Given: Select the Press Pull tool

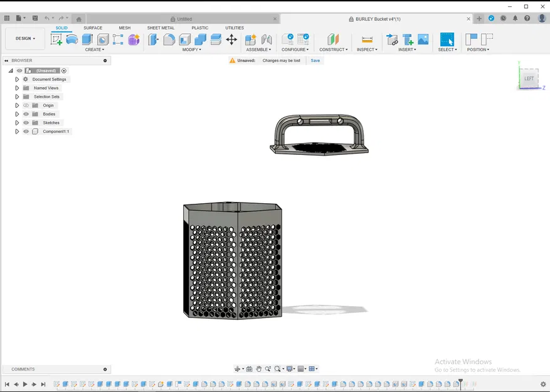Looking at the screenshot, I should click(153, 39).
